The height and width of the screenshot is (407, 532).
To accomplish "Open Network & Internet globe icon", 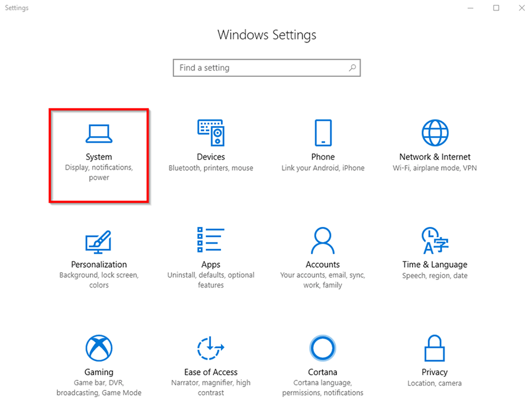I will (435, 133).
